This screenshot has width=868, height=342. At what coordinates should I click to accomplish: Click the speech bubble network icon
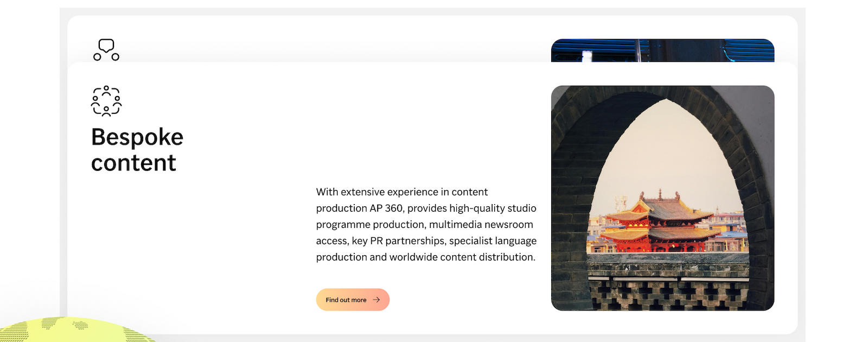click(106, 50)
